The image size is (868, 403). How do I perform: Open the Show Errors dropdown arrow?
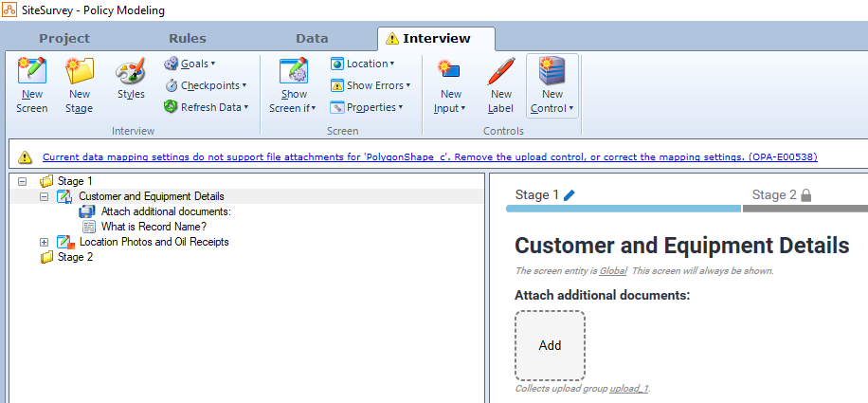click(408, 85)
